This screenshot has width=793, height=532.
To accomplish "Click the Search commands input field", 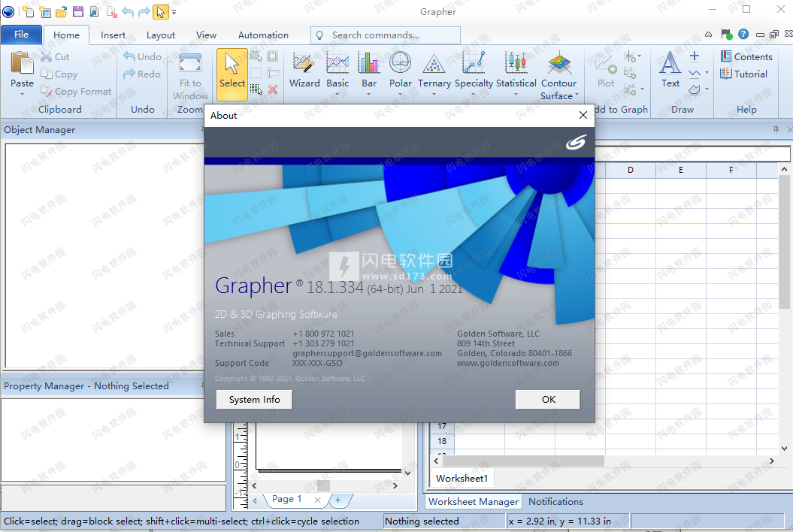I will (386, 35).
